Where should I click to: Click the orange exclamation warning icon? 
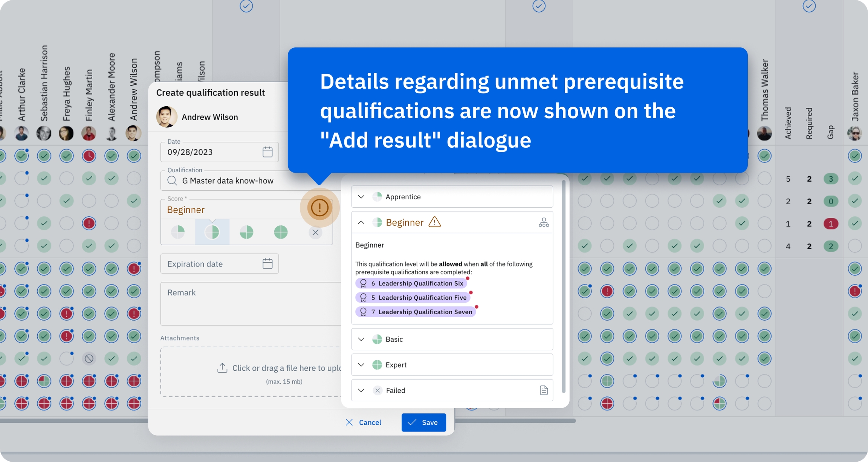point(319,208)
